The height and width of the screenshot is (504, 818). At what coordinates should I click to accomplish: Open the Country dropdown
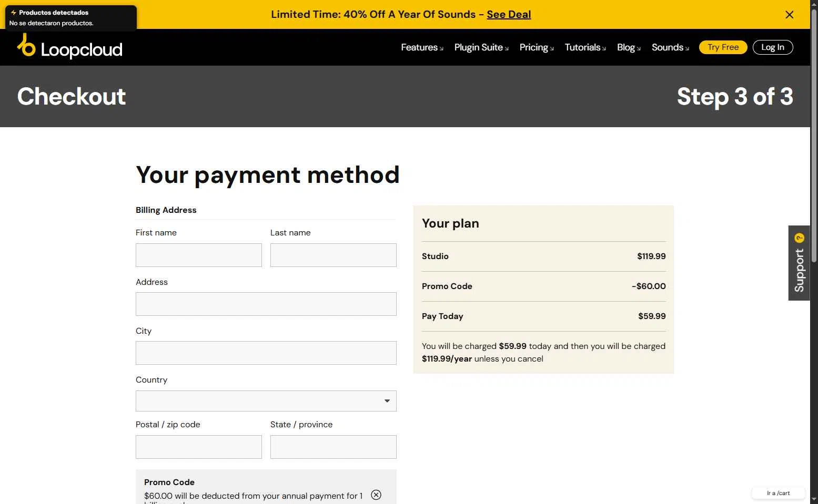266,401
